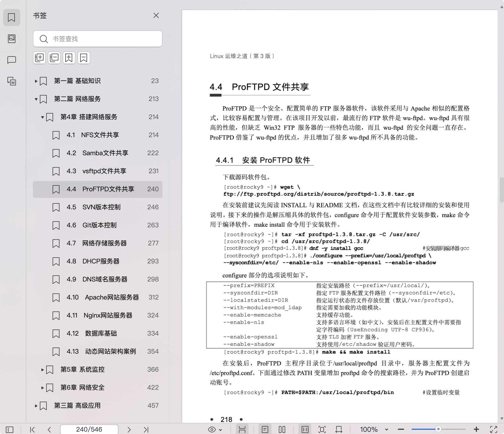Focus the 书签查找 search field

coord(98,39)
